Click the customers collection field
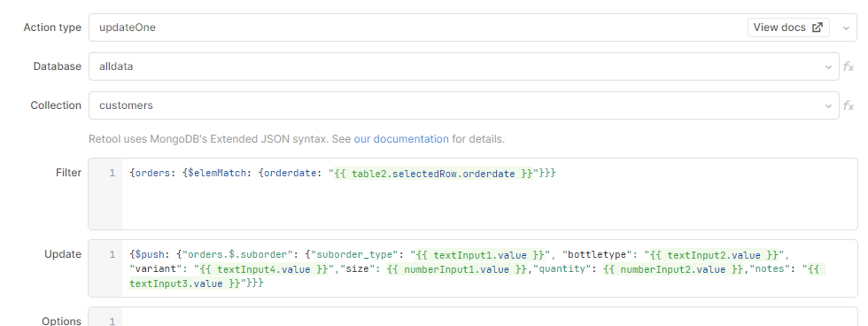Viewport: 868px width, 326px height. point(463,105)
